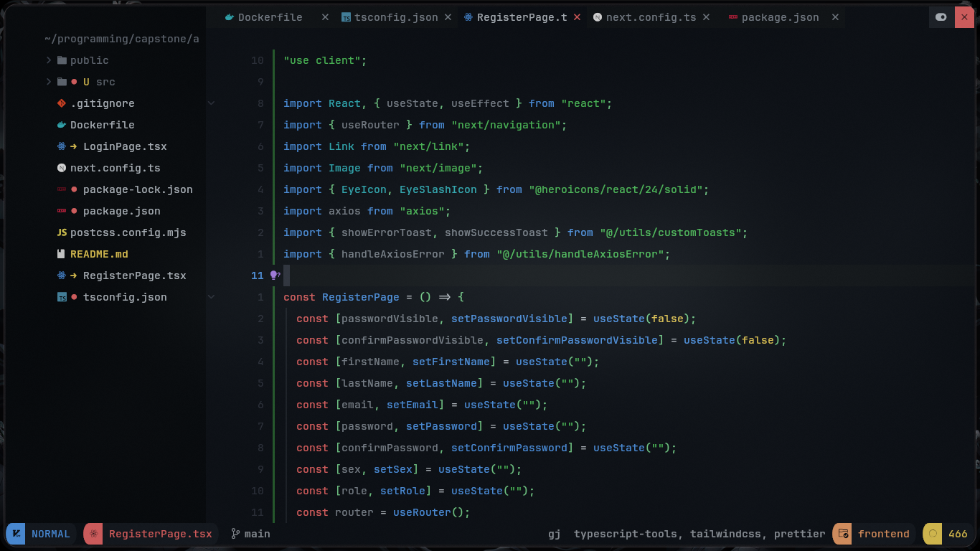This screenshot has height=551, width=980.
Task: Close the Dockerfile tab
Action: point(325,17)
